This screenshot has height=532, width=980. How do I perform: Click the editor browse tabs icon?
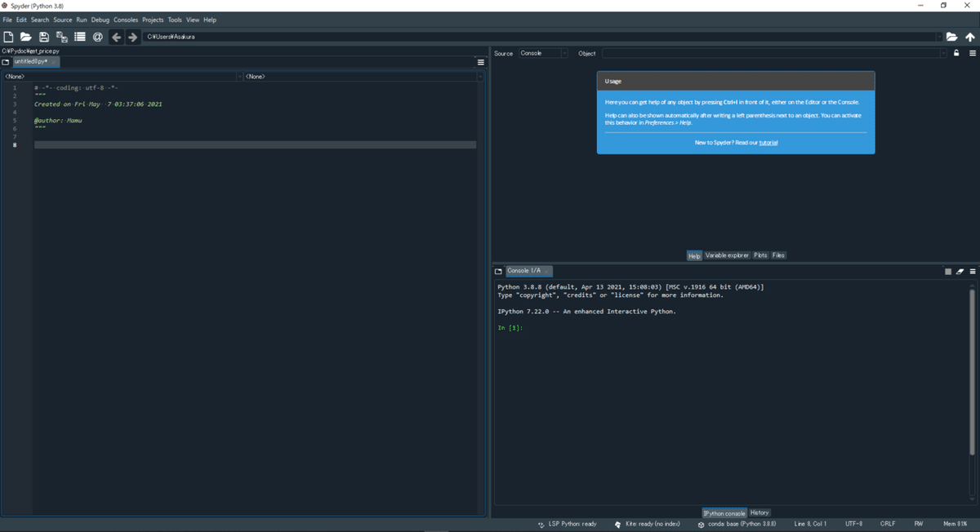(6, 62)
